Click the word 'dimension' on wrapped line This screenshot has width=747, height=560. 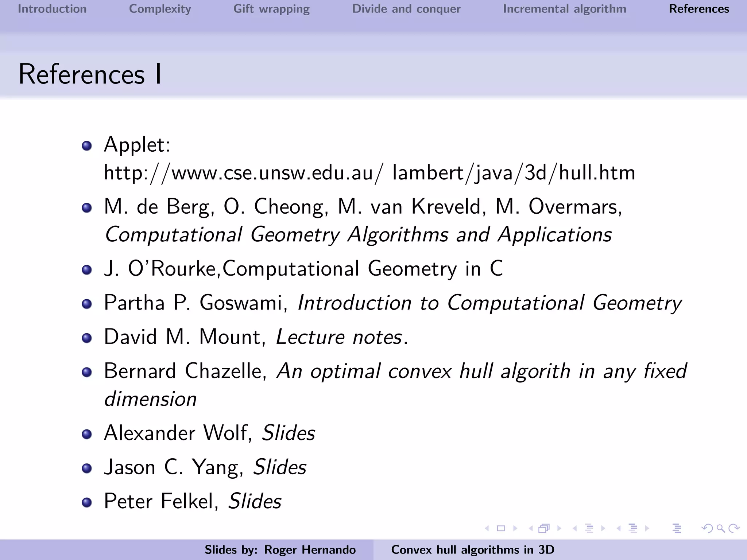click(151, 399)
